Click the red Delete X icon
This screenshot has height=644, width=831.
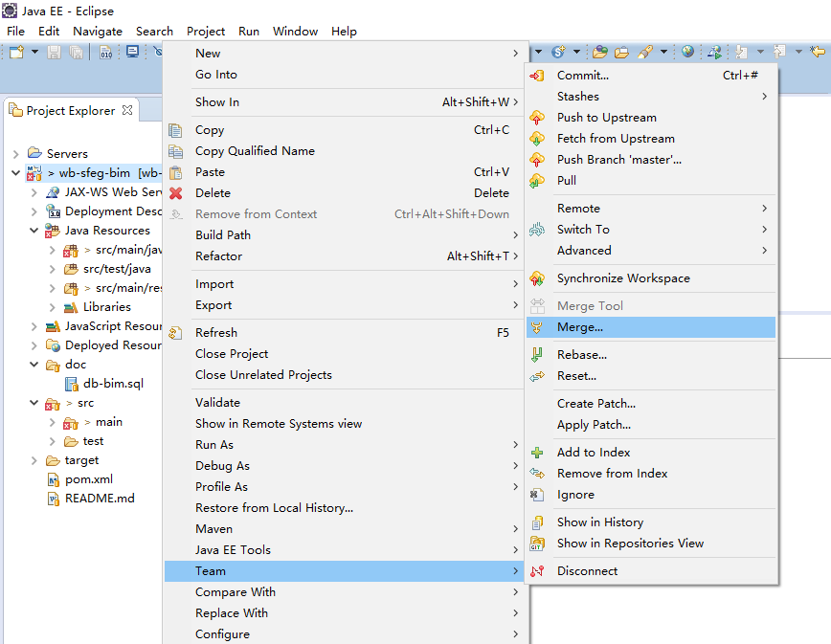click(x=176, y=193)
